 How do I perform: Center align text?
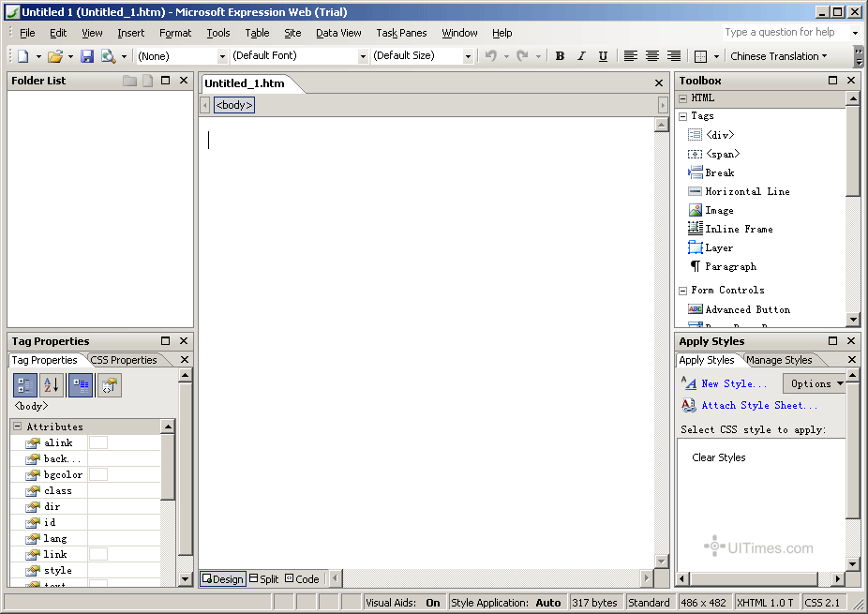(x=652, y=56)
